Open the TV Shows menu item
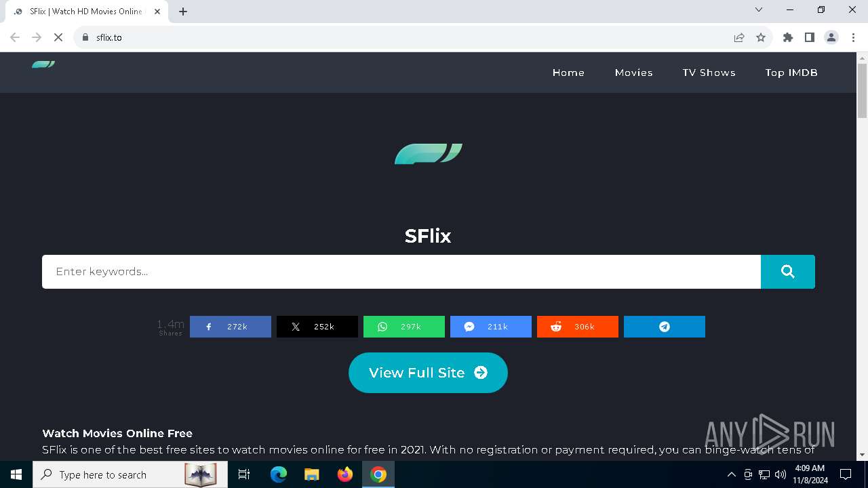 coord(709,73)
